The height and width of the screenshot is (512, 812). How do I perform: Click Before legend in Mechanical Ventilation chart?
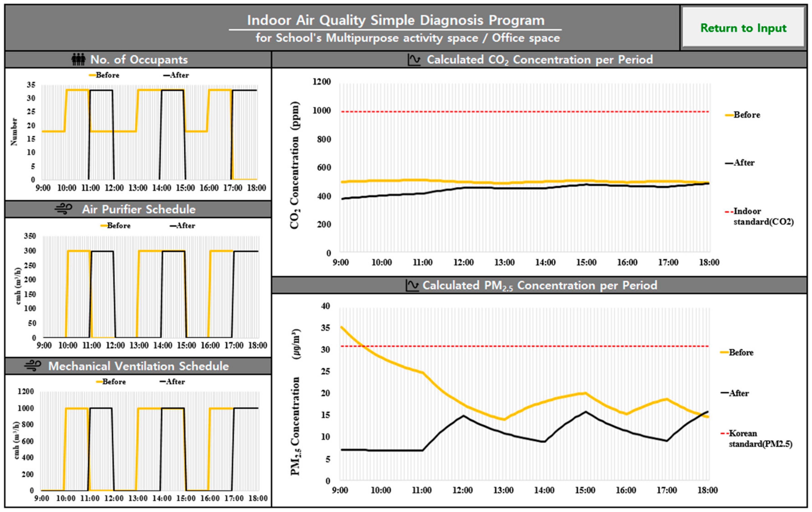(x=114, y=382)
